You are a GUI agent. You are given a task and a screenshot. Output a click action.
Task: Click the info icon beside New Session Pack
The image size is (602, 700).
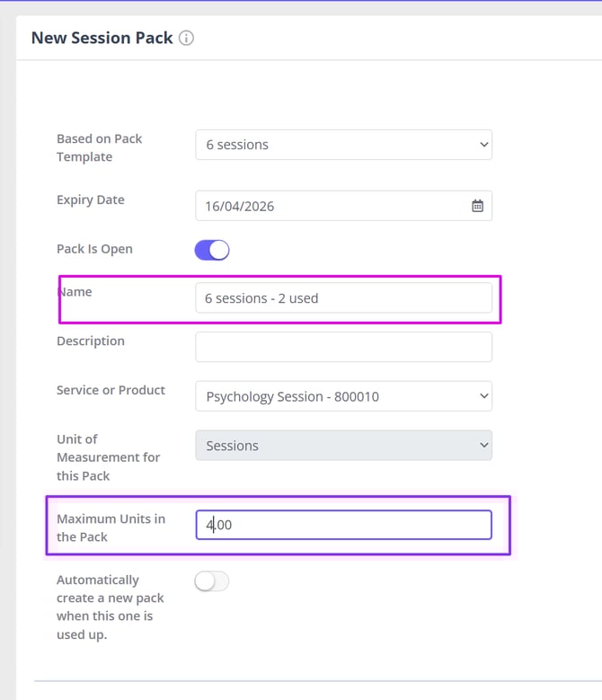(x=186, y=39)
